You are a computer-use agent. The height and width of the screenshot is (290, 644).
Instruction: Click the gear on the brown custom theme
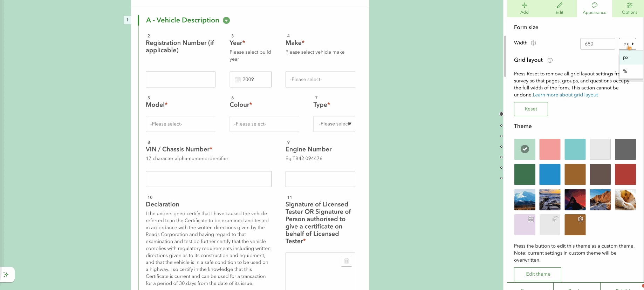[580, 219]
